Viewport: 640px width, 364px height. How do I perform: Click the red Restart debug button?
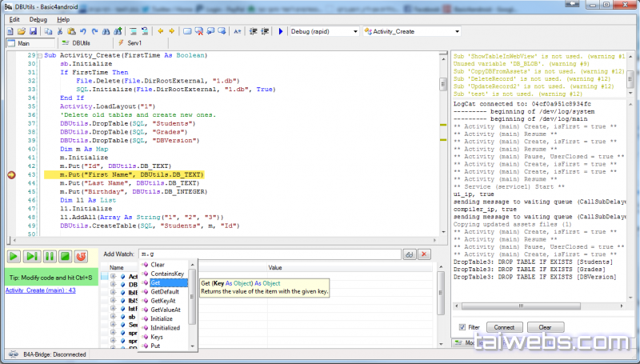(81, 256)
